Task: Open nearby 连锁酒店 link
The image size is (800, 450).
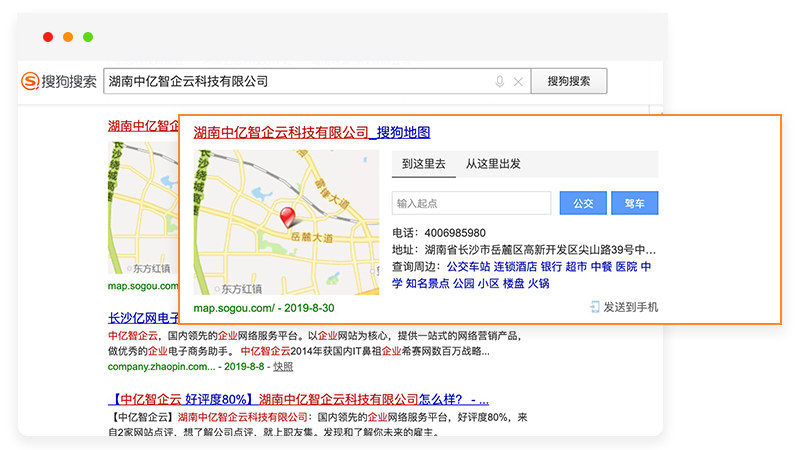Action: point(515,267)
